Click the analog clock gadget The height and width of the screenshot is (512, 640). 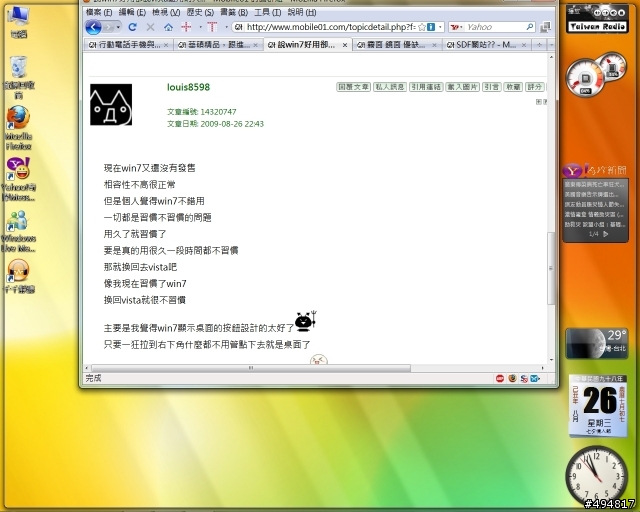pyautogui.click(x=596, y=476)
